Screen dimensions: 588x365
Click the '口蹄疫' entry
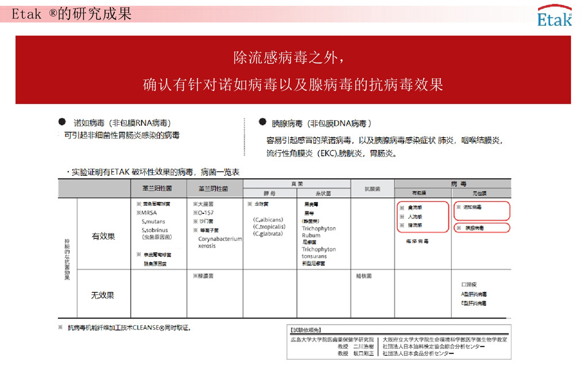coord(469,285)
